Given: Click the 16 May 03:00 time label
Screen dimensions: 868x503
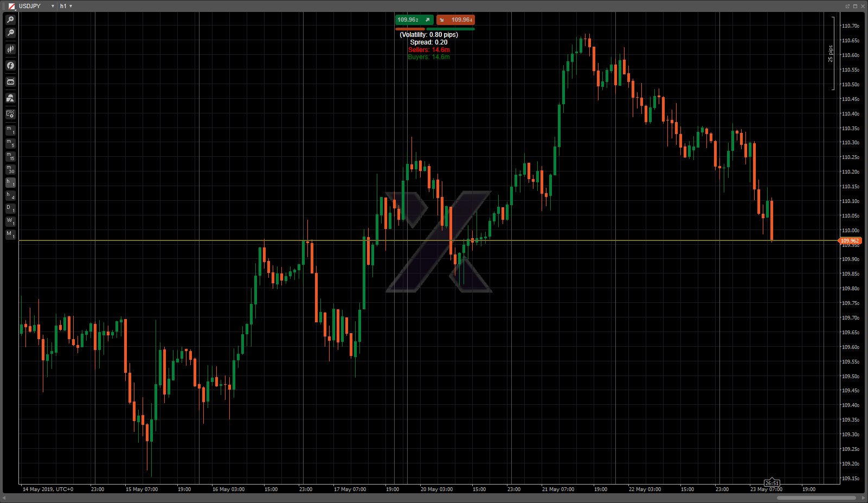Looking at the screenshot, I should (x=228, y=489).
